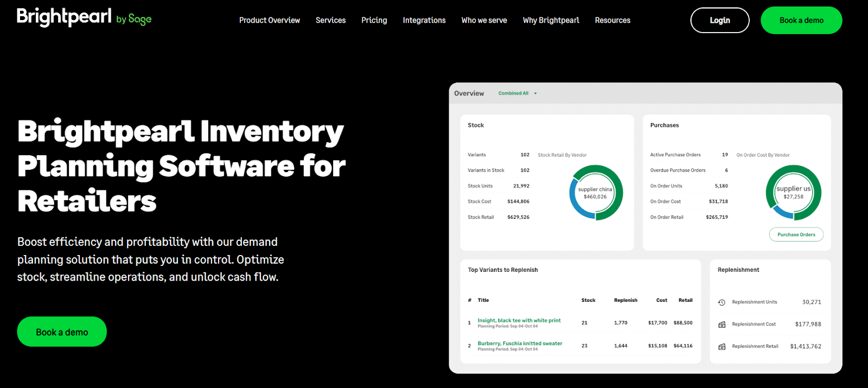868x388 pixels.
Task: Go to the Pricing page
Action: point(374,20)
